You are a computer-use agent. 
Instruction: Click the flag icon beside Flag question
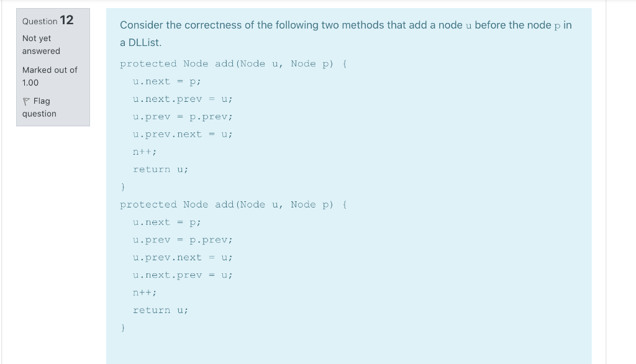click(25, 101)
